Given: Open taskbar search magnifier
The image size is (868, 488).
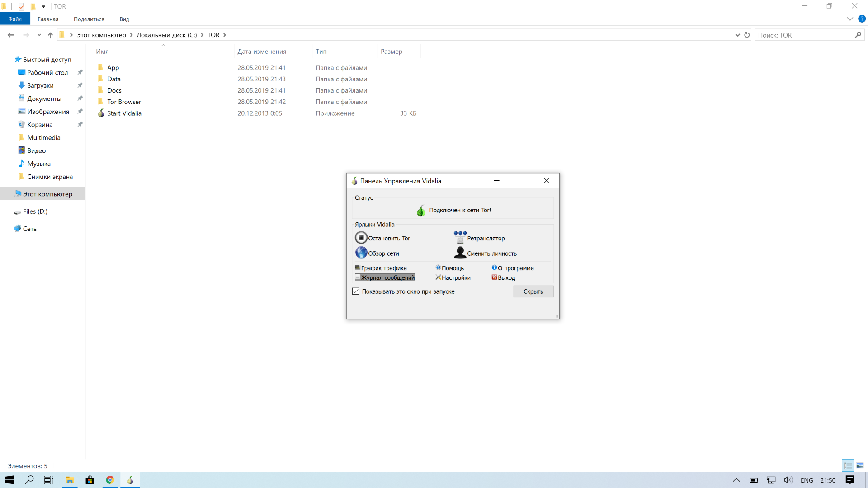Looking at the screenshot, I should pyautogui.click(x=29, y=480).
